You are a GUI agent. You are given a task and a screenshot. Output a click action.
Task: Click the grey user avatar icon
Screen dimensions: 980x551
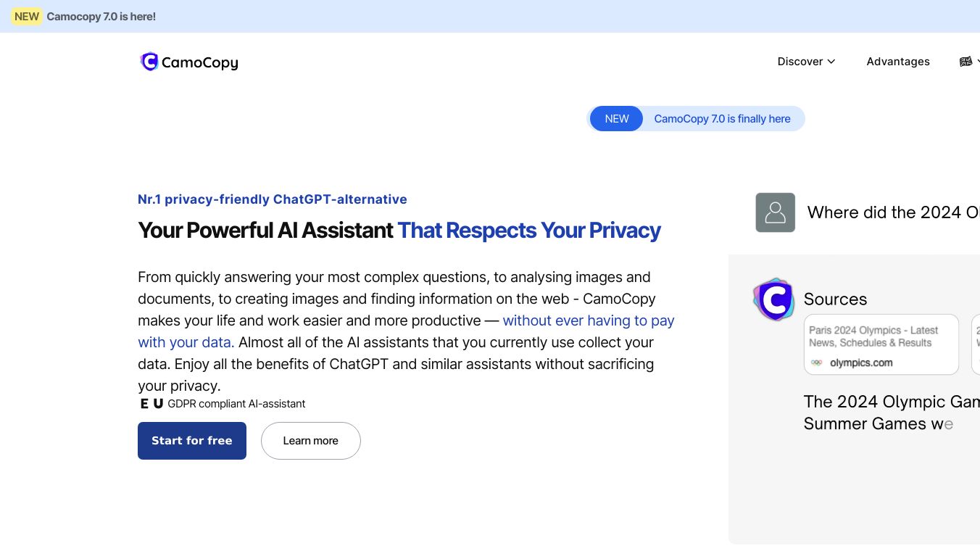click(x=775, y=212)
